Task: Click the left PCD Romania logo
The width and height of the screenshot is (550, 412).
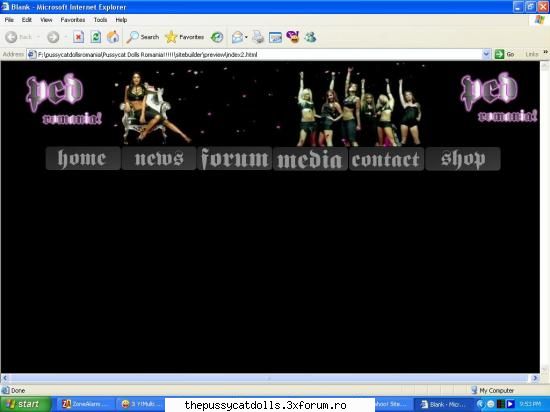Action: (63, 99)
